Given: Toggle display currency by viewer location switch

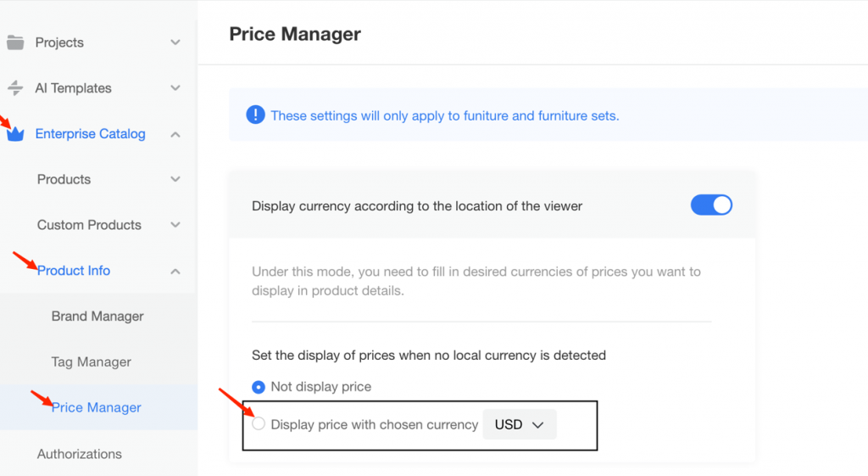Looking at the screenshot, I should 711,205.
